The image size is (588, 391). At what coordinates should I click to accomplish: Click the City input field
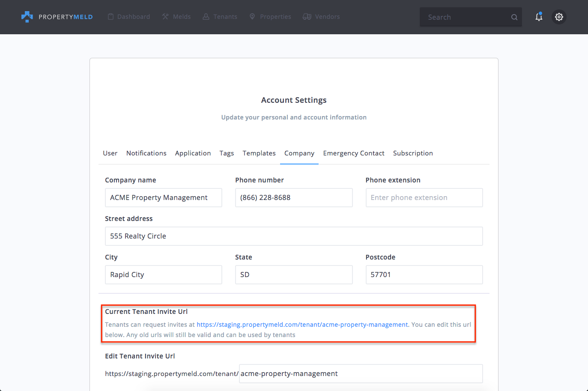[x=164, y=275]
